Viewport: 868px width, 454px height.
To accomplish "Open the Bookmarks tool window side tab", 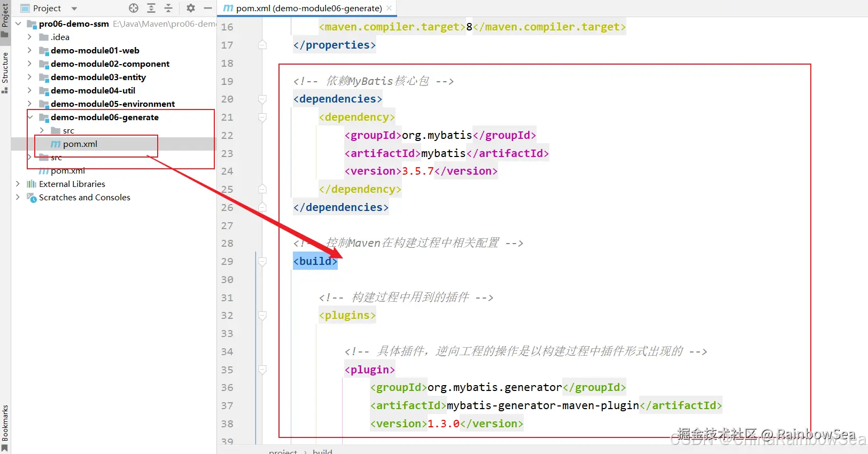I will click(x=5, y=427).
